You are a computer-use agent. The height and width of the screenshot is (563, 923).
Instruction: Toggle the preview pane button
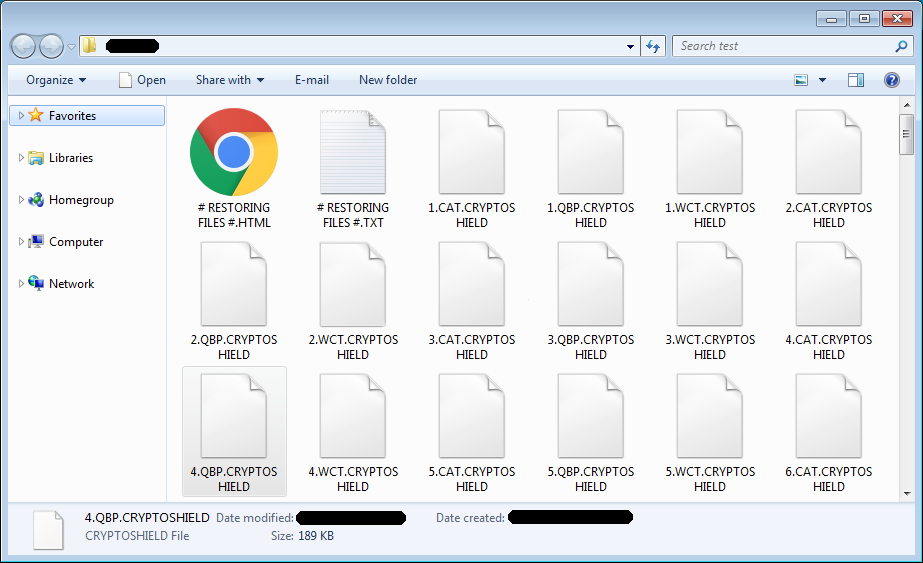[x=856, y=80]
